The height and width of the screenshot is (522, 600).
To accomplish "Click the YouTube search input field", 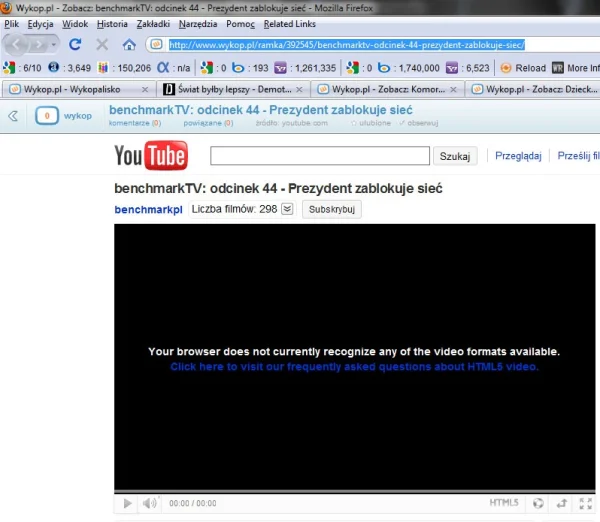I will point(319,156).
